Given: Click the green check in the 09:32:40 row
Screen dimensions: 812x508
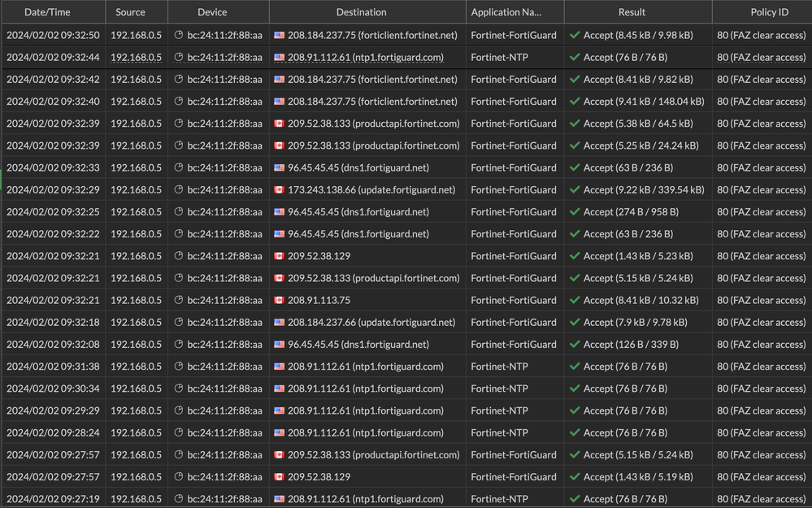Looking at the screenshot, I should pos(575,102).
